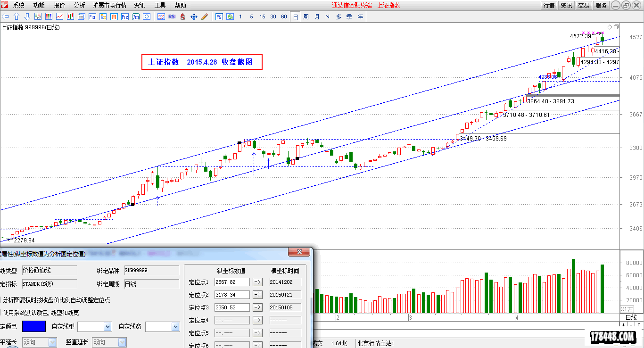Open the 扩展市场行情 menu
644x348 pixels.
[109, 5]
